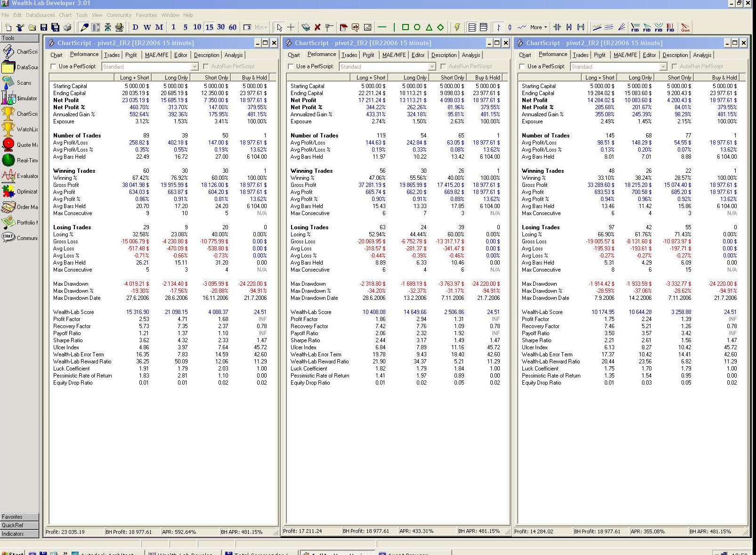
Task: Click the Save floppy disk toolbar icon
Action: click(44, 27)
